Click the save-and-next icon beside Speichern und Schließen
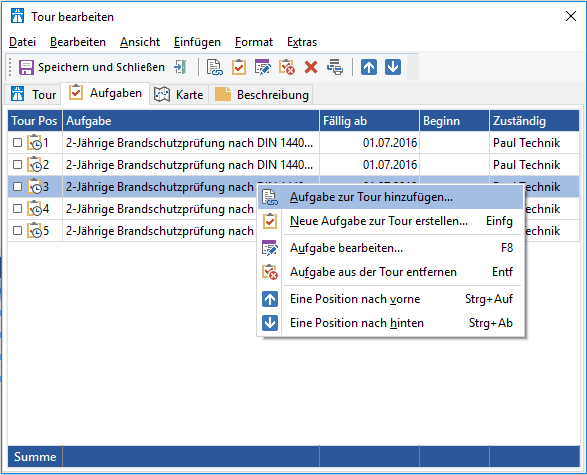 pos(180,67)
